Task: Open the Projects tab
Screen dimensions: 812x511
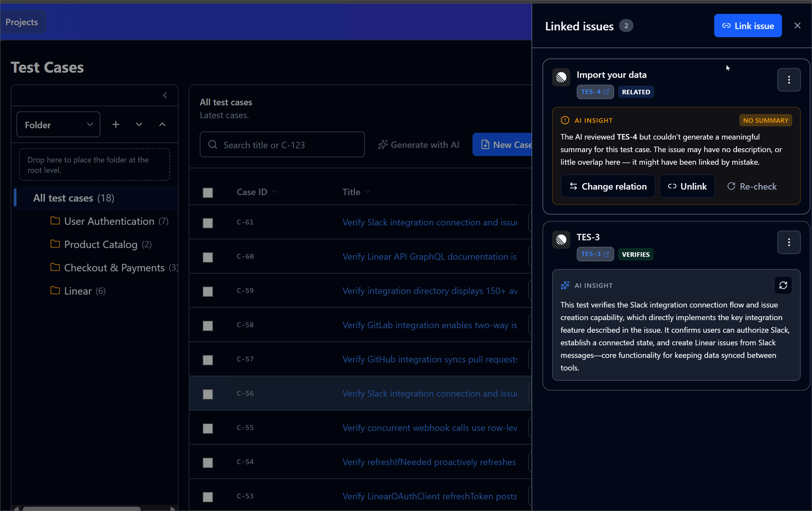Action: (22, 22)
